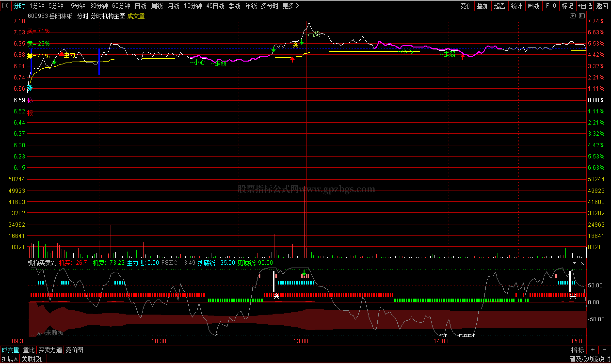This screenshot has width=611, height=364.
Task: Open the sub-panel dropdown triangle
Action: click(x=574, y=263)
